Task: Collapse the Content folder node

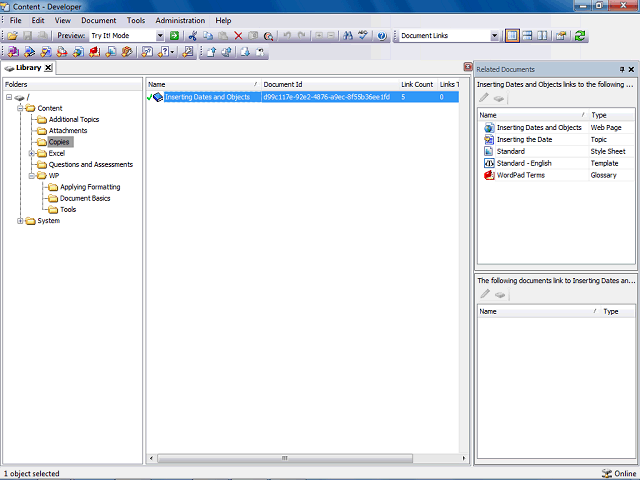Action: (x=20, y=108)
